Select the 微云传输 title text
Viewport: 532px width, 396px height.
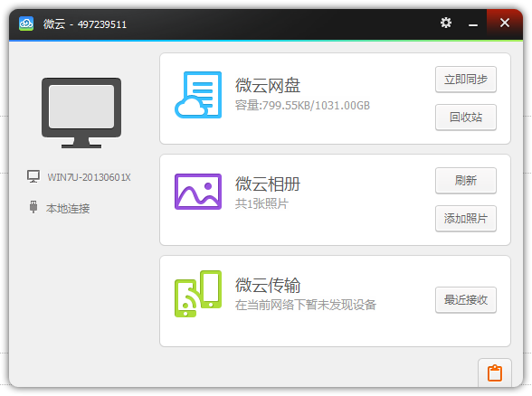[x=268, y=285]
